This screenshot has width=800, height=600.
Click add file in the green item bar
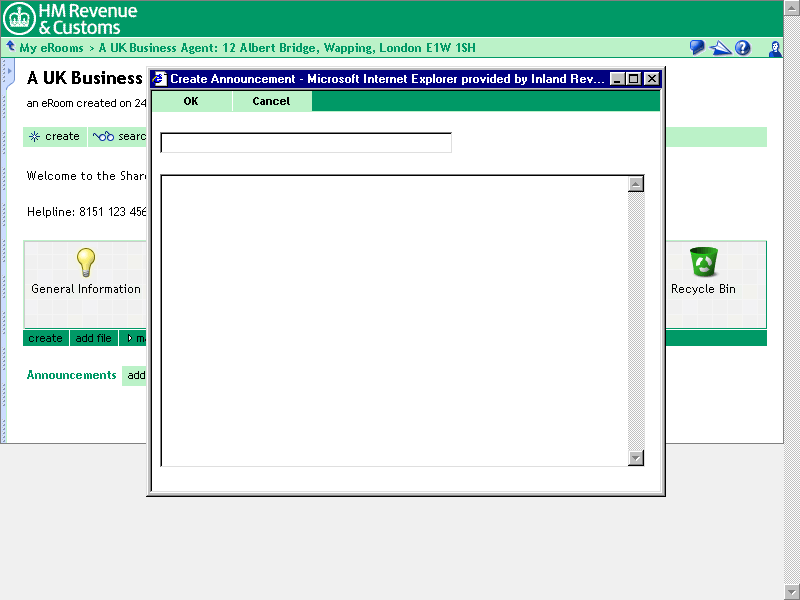94,339
